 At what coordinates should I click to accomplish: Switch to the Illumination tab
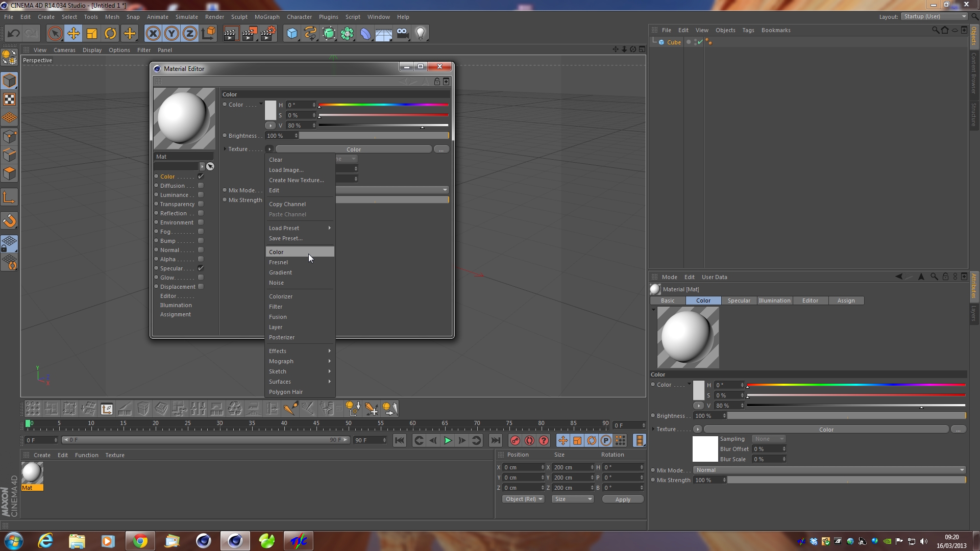774,300
